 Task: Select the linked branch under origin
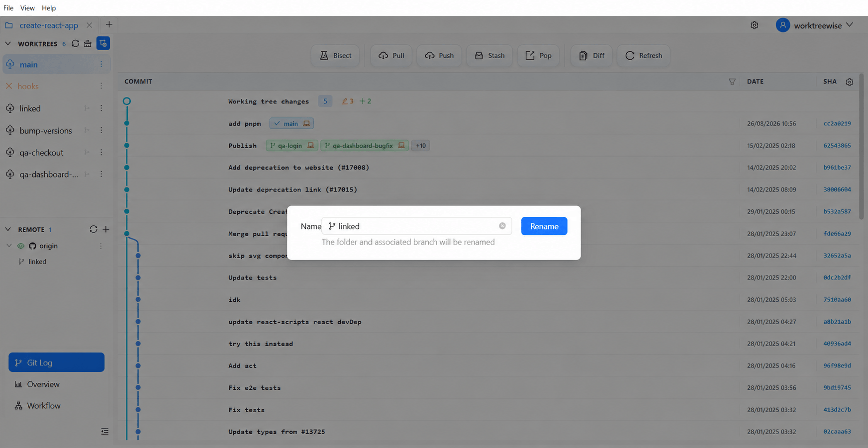[x=37, y=262]
